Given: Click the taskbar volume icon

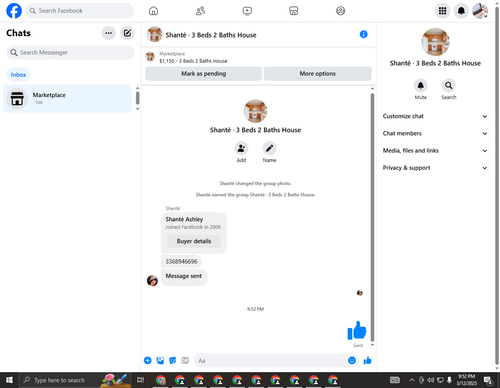Looking at the screenshot, I should [431, 380].
